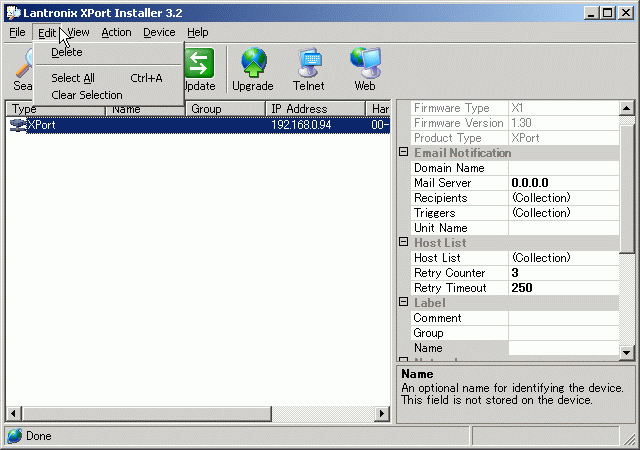The image size is (640, 450).
Task: Select the Firmware Version property row
Action: tap(515, 123)
